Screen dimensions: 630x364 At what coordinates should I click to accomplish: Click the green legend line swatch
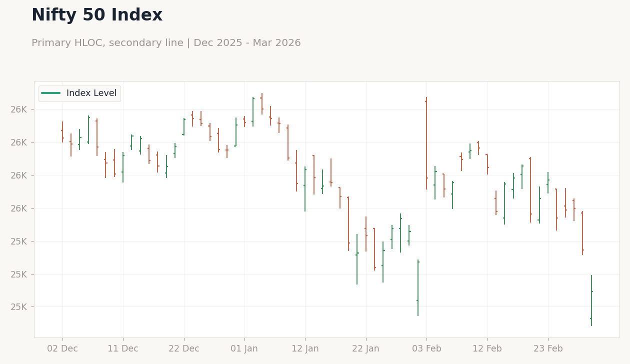point(51,93)
